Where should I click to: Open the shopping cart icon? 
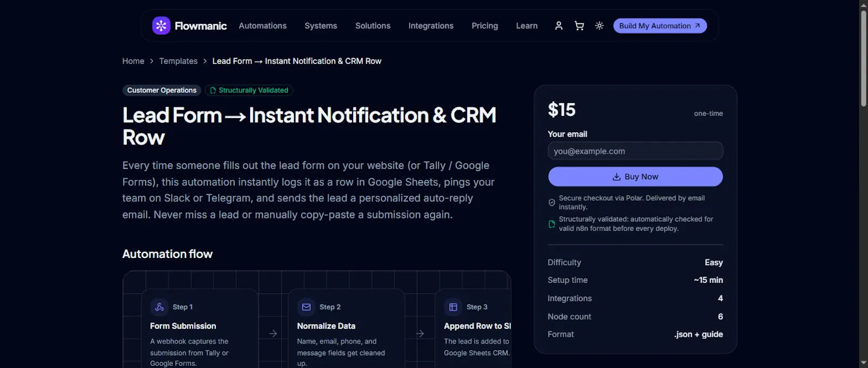(x=579, y=25)
